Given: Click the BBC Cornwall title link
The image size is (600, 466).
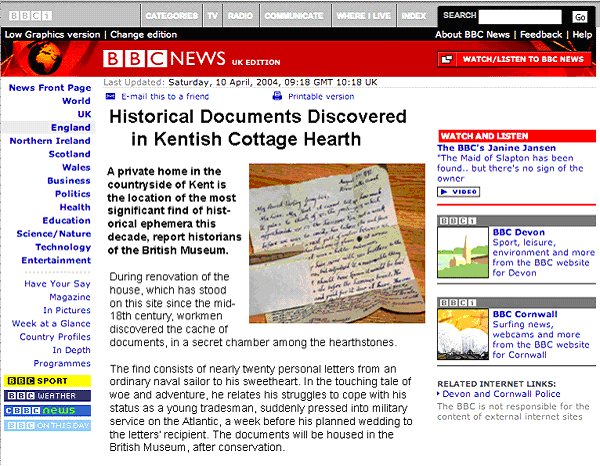Looking at the screenshot, I should (x=525, y=314).
